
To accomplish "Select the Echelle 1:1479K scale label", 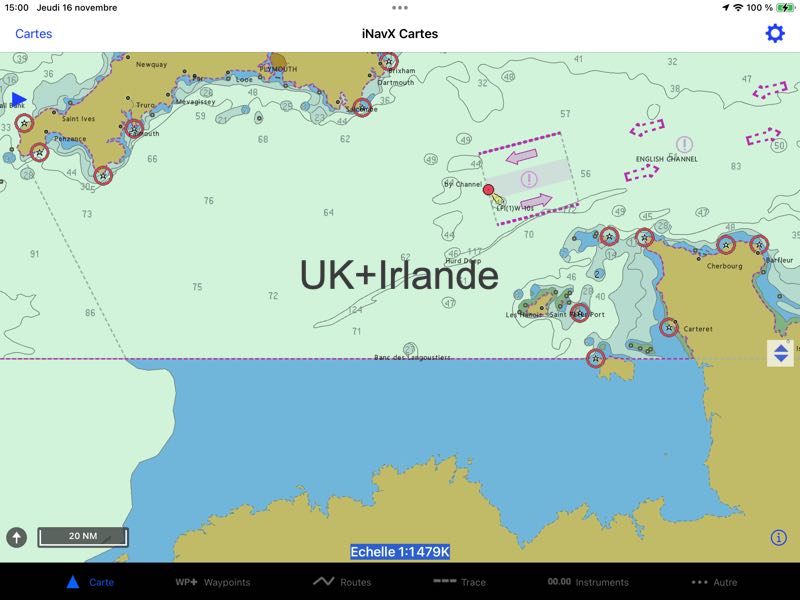I will click(x=399, y=552).
